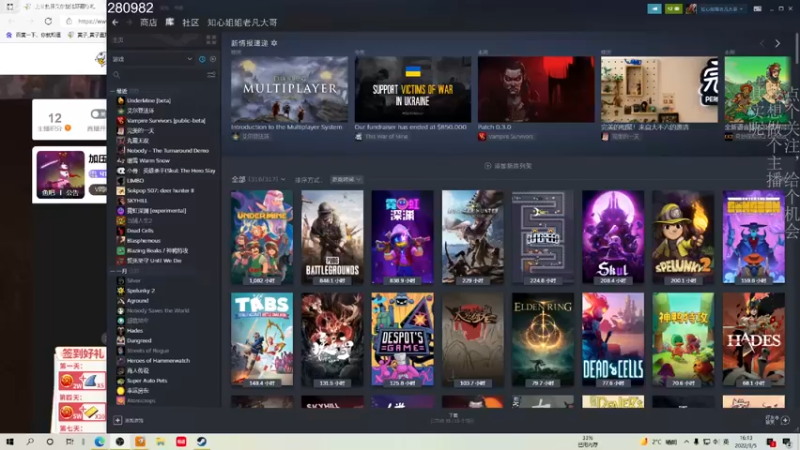This screenshot has width=800, height=450.
Task: Select Super Auto Pets entry
Action: tap(146, 381)
